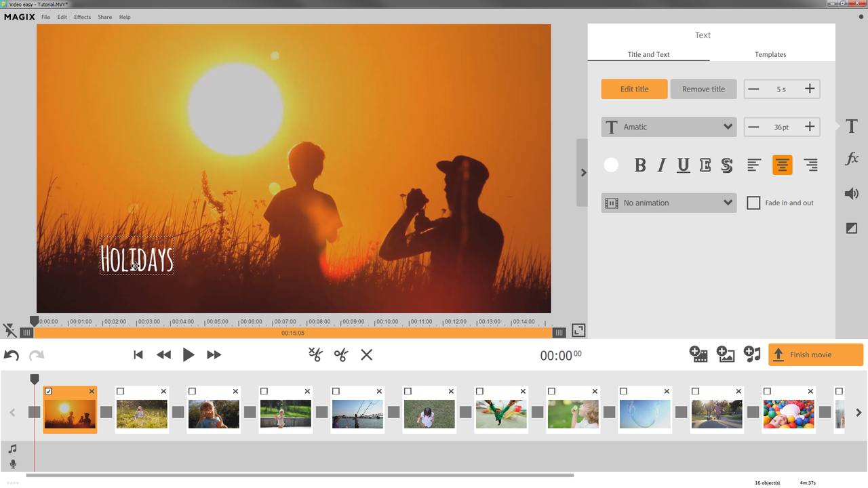The image size is (868, 488).
Task: Click the scissors cut icon with the star
Action: pyautogui.click(x=315, y=354)
